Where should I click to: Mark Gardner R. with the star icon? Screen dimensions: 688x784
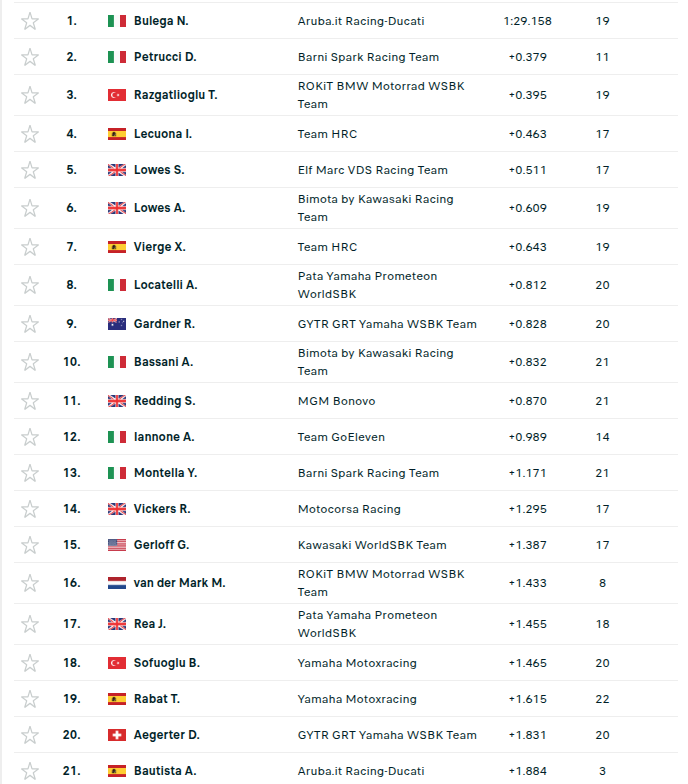pos(30,324)
